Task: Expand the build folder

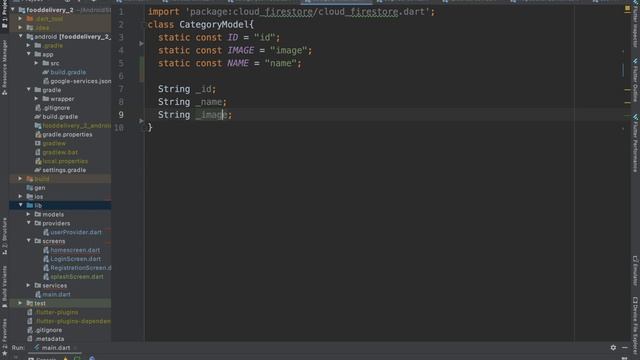Action: [x=20, y=178]
